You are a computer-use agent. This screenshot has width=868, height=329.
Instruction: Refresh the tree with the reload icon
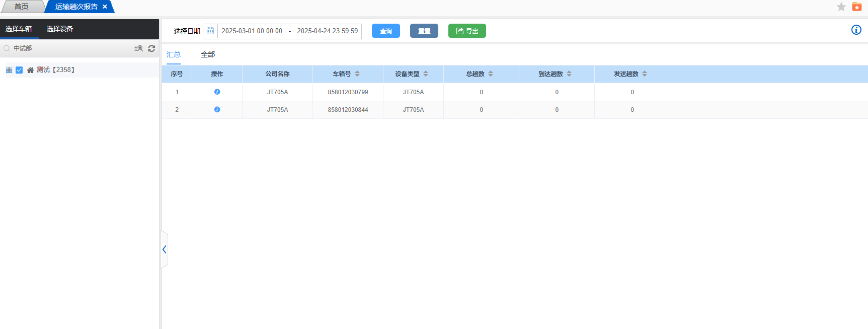[151, 48]
